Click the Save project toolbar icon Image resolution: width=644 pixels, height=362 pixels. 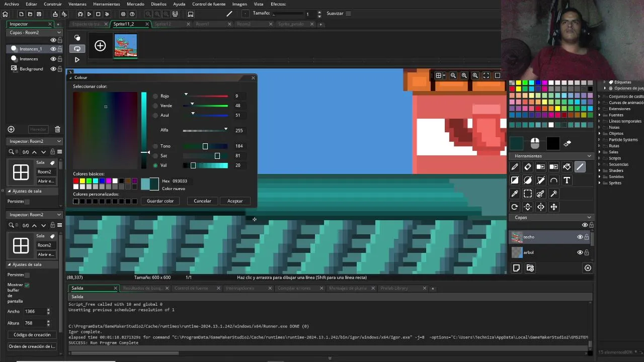pyautogui.click(x=39, y=14)
